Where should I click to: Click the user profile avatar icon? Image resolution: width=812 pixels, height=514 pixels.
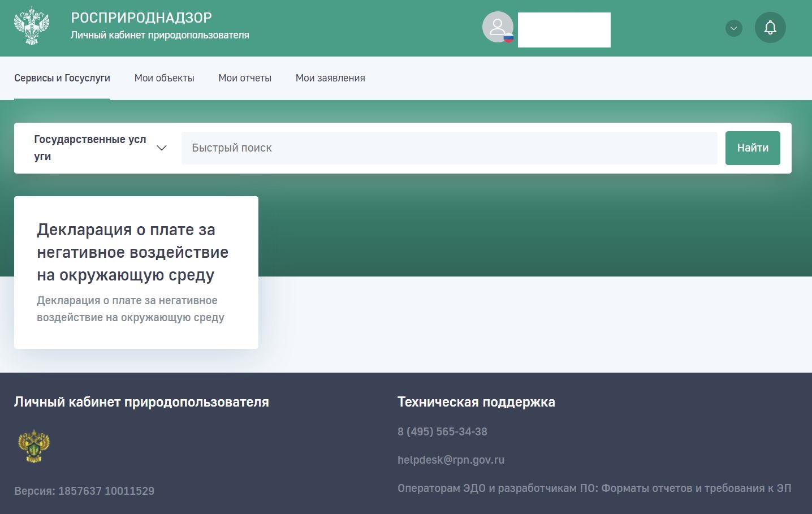498,27
